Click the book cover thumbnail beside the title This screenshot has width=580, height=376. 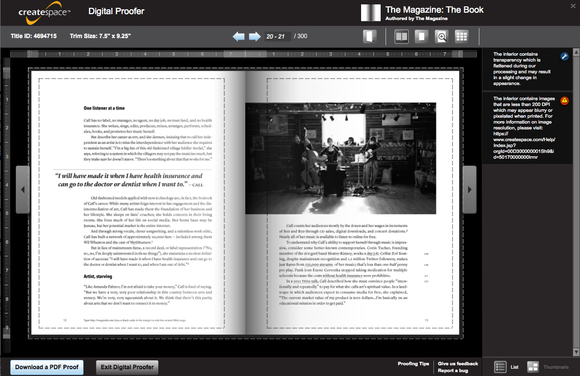[371, 13]
